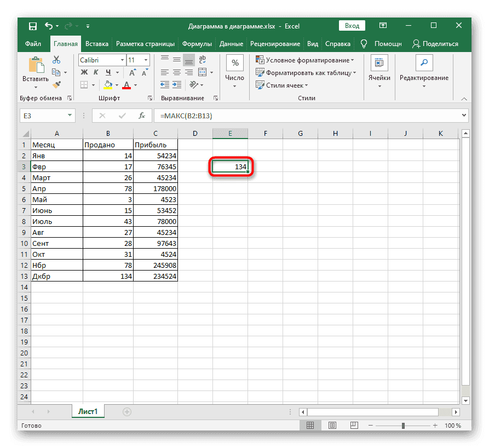Toggle the Wrap Text (ab) option

[x=202, y=59]
